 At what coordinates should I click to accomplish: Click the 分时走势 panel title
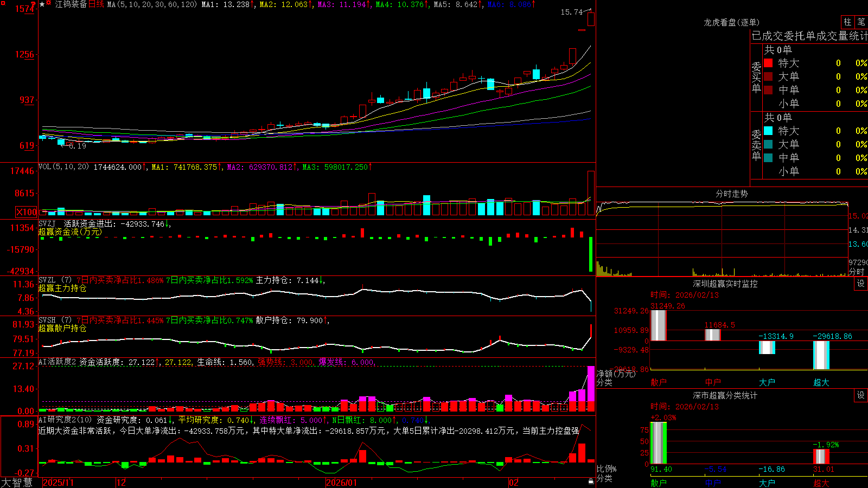coord(731,194)
